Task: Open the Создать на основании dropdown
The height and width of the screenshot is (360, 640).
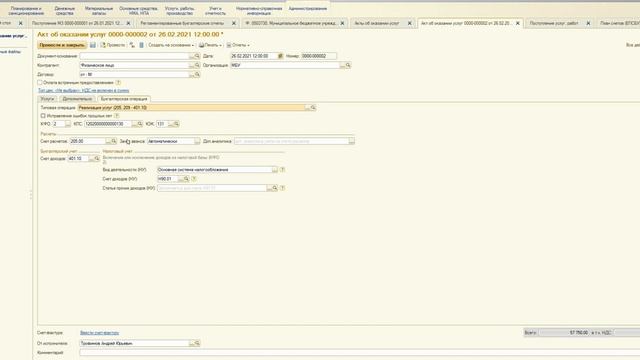Action: tap(171, 45)
